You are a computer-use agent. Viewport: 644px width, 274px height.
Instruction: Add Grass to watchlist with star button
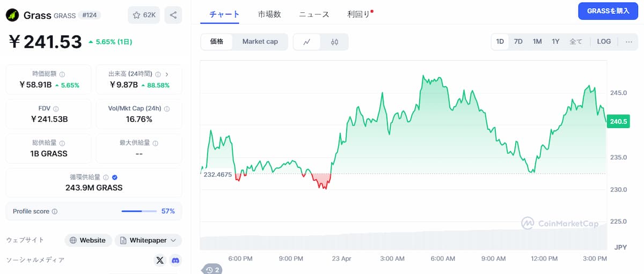point(143,15)
